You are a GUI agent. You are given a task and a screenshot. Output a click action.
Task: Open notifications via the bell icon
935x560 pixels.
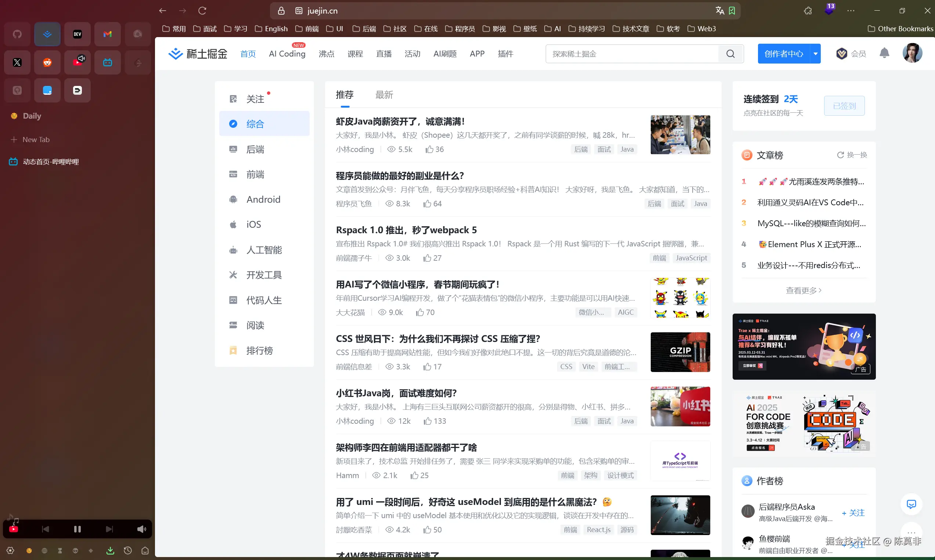[x=884, y=53]
